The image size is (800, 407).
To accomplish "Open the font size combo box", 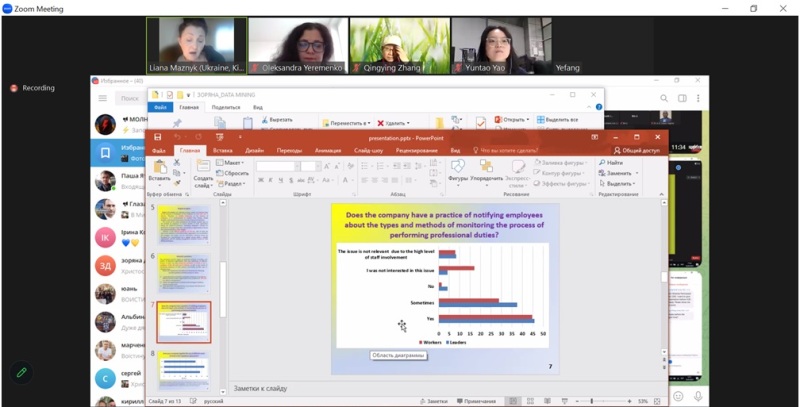I will pos(310,167).
